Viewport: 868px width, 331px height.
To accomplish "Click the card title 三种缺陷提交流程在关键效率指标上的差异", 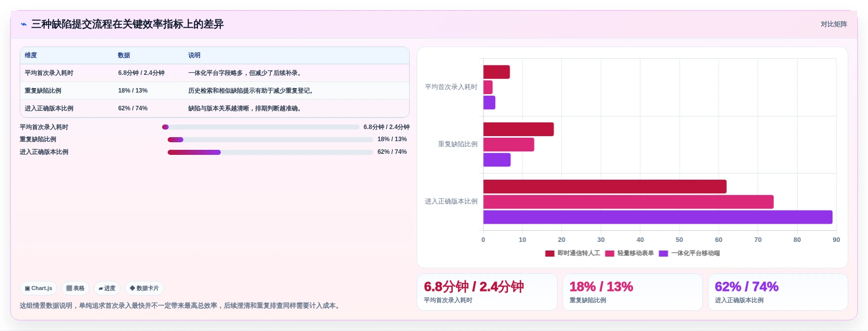I will (128, 24).
